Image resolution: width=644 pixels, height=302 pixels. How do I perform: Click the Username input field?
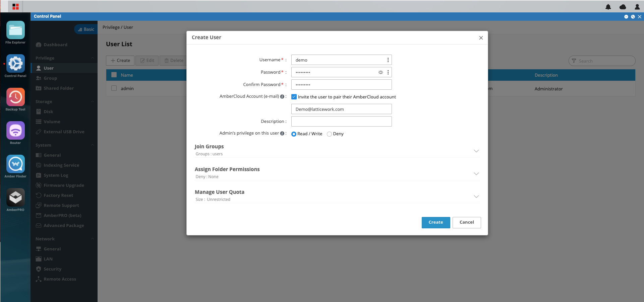(341, 60)
